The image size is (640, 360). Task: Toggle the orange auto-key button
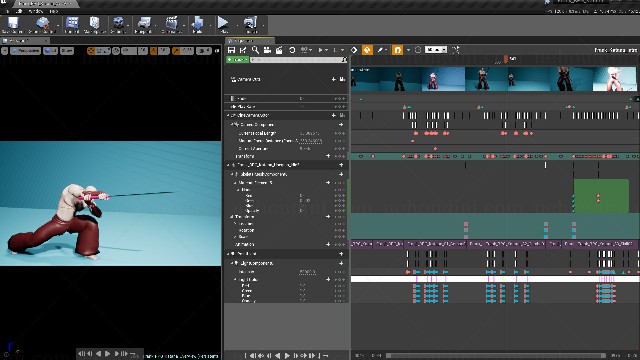point(367,50)
